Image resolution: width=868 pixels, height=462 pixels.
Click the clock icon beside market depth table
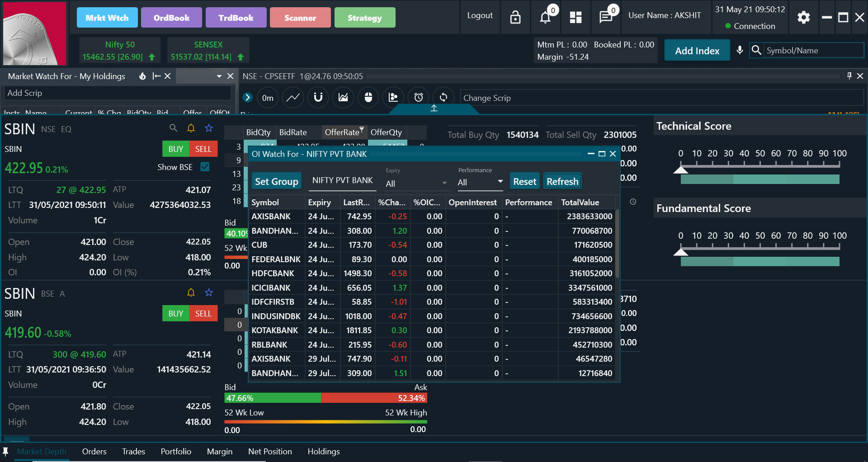click(x=633, y=202)
